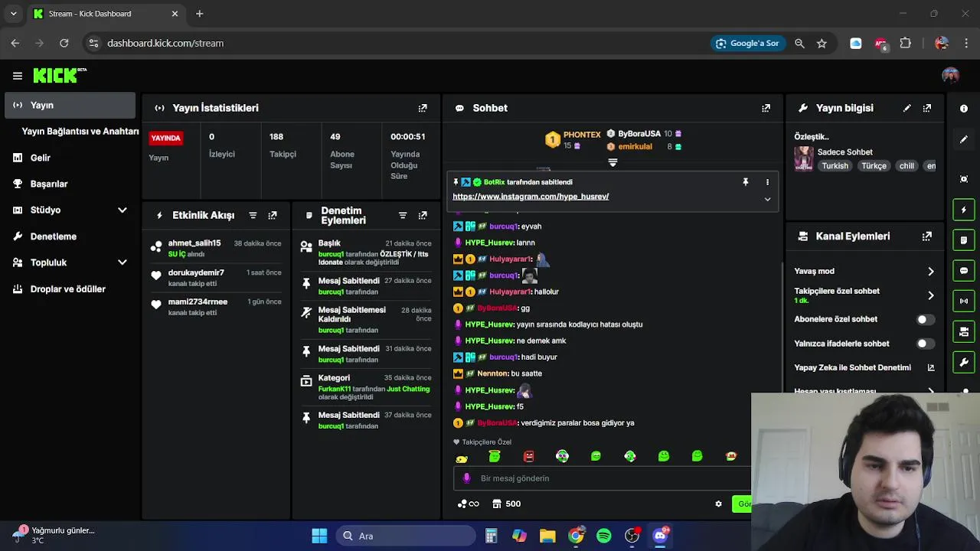Click the Kick logo
Image resolution: width=980 pixels, height=551 pixels.
coord(60,75)
